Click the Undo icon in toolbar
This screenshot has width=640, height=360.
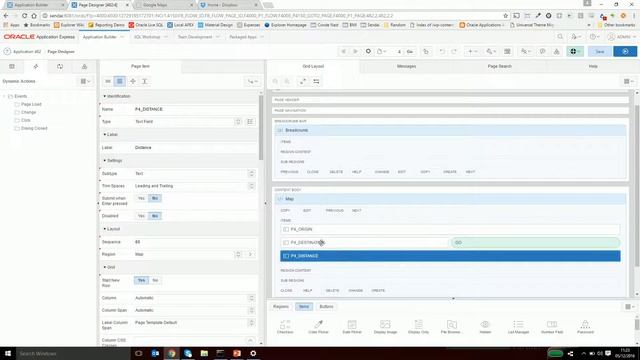[x=442, y=51]
